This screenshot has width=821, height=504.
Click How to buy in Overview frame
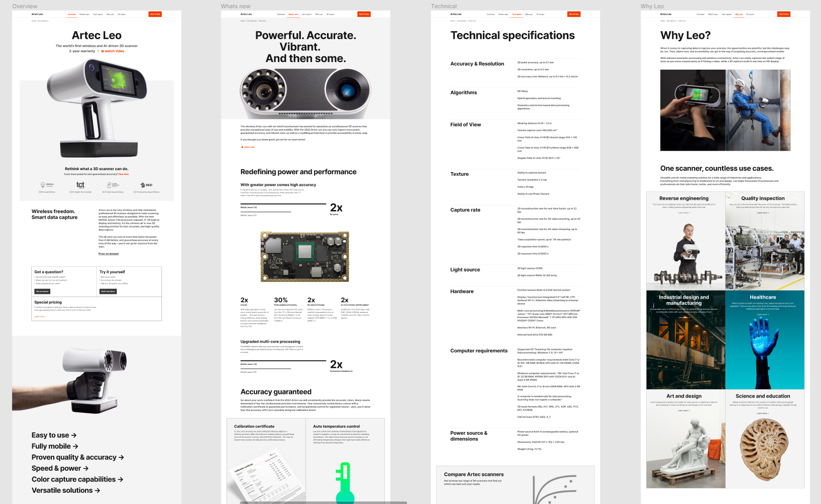[x=155, y=14]
